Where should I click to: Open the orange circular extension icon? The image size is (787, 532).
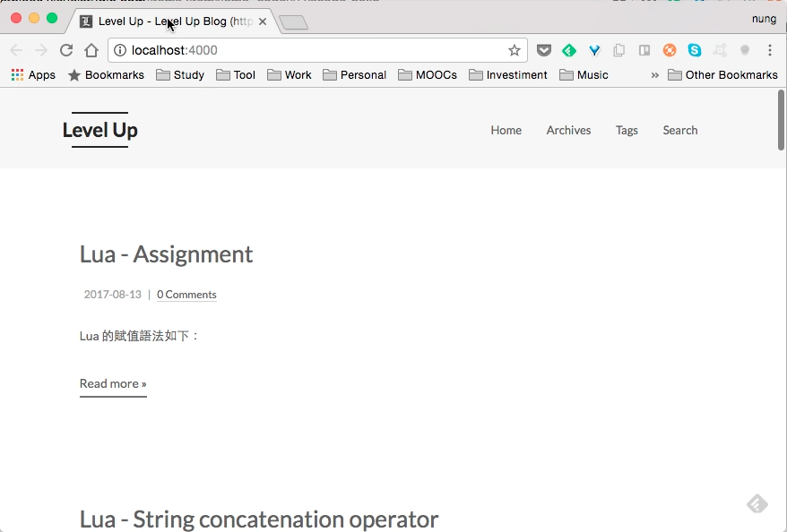[x=670, y=50]
